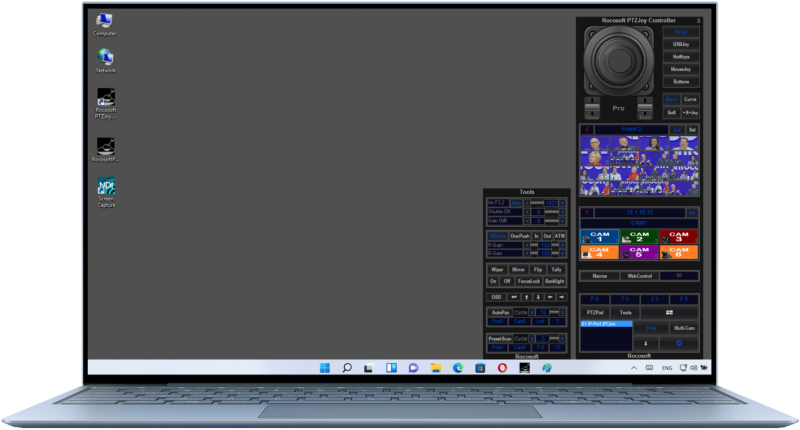Click the grid layout icon beside Tools
The width and height of the screenshot is (800, 430).
(669, 313)
